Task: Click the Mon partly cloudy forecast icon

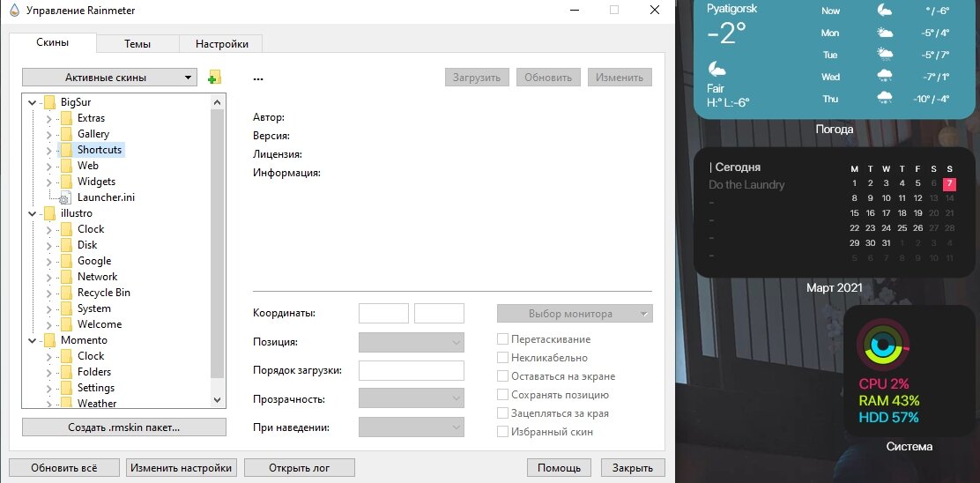Action: tap(884, 33)
